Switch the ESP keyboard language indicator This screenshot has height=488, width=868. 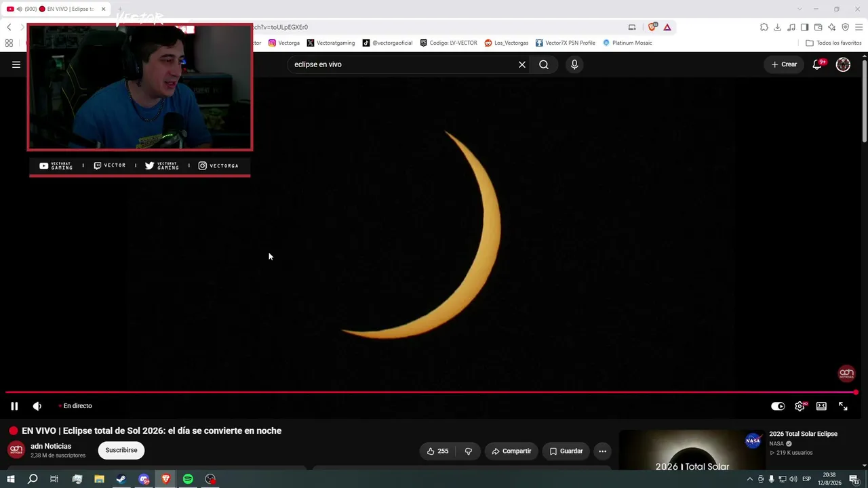point(807,479)
